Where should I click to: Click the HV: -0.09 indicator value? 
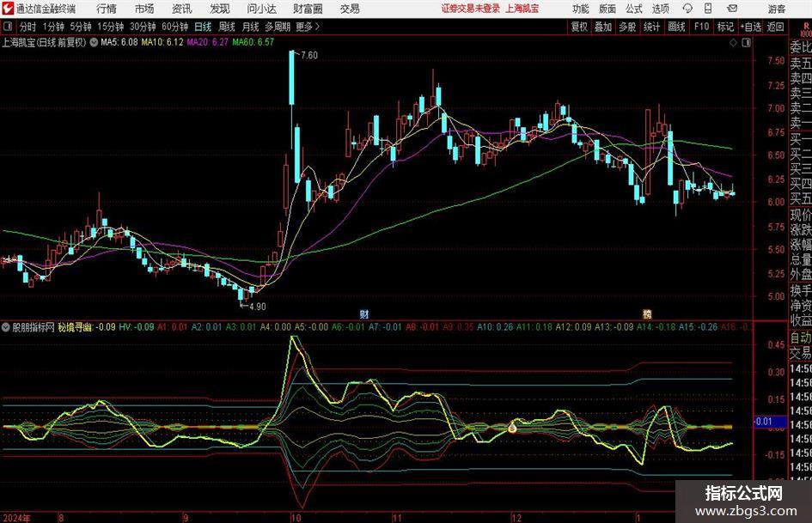coord(137,326)
